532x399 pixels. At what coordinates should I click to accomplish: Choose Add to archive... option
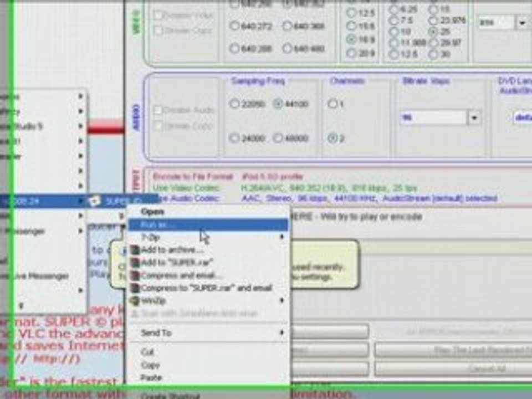(x=208, y=250)
